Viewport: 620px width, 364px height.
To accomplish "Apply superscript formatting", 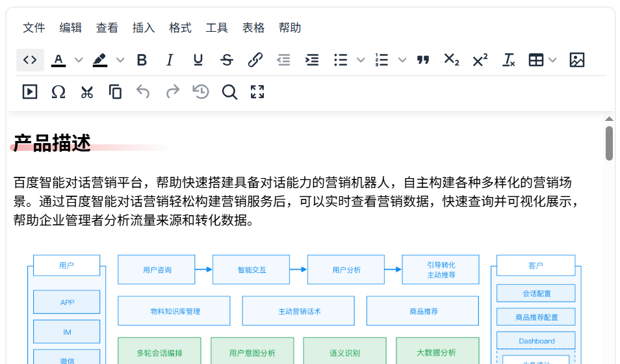I will pos(480,60).
